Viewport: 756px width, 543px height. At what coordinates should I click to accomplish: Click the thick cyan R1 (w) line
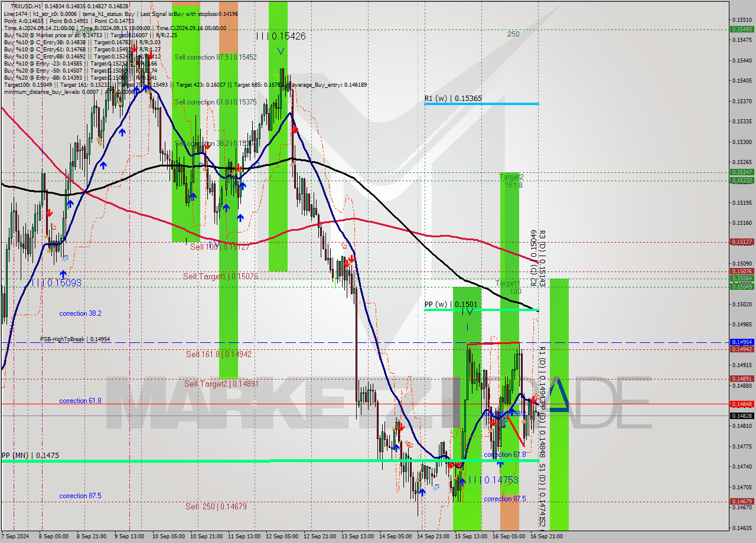pyautogui.click(x=481, y=104)
